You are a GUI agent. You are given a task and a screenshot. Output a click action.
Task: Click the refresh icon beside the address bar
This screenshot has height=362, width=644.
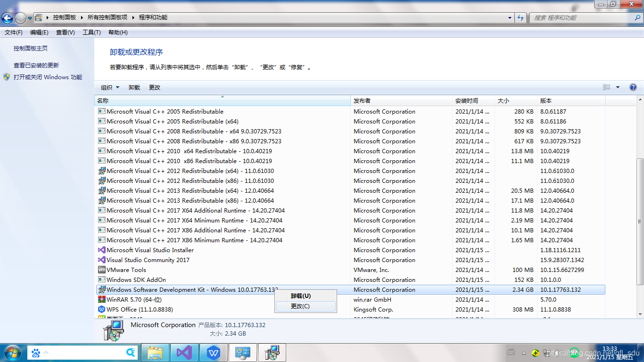pos(520,18)
